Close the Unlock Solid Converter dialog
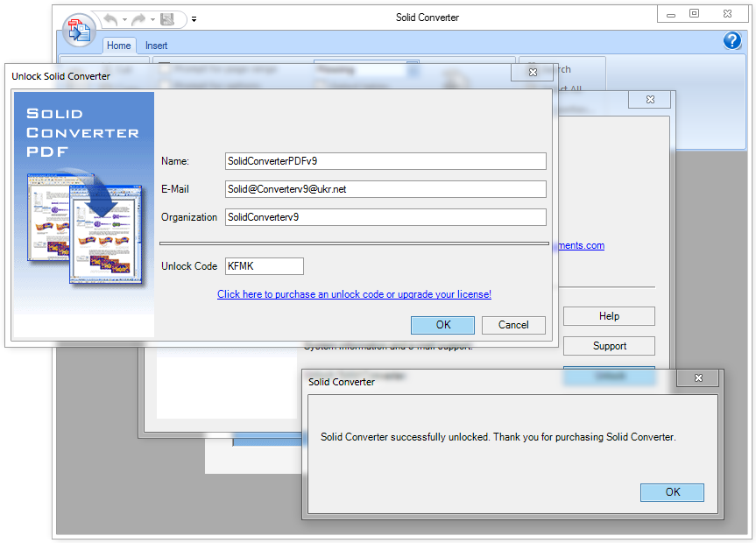Screen dimensions: 756x543 tap(532, 76)
